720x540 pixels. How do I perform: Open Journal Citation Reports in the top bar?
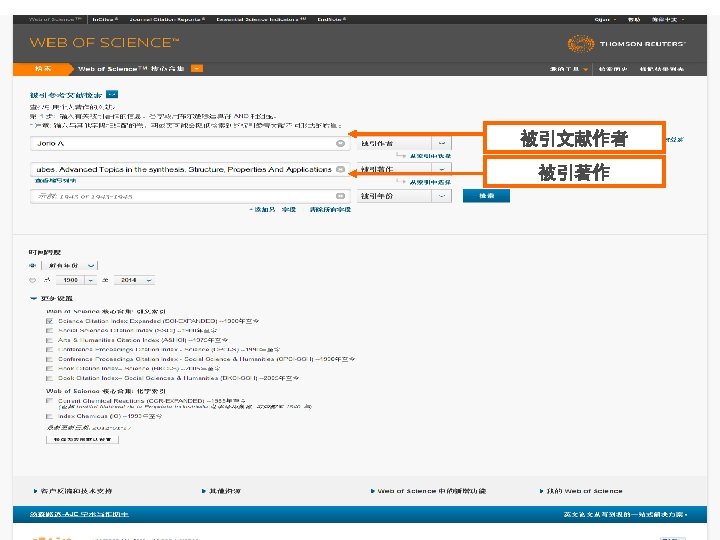tap(167, 19)
